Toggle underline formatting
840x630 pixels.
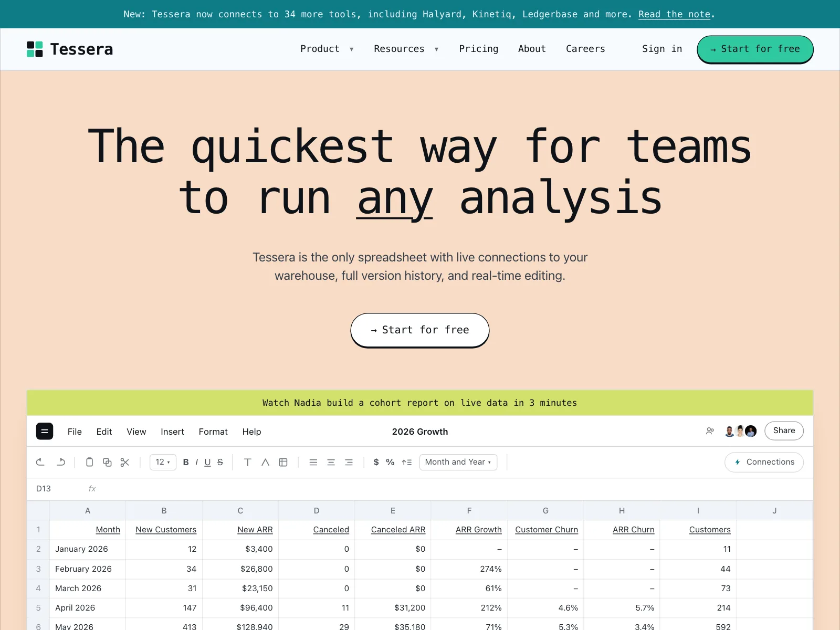point(207,462)
